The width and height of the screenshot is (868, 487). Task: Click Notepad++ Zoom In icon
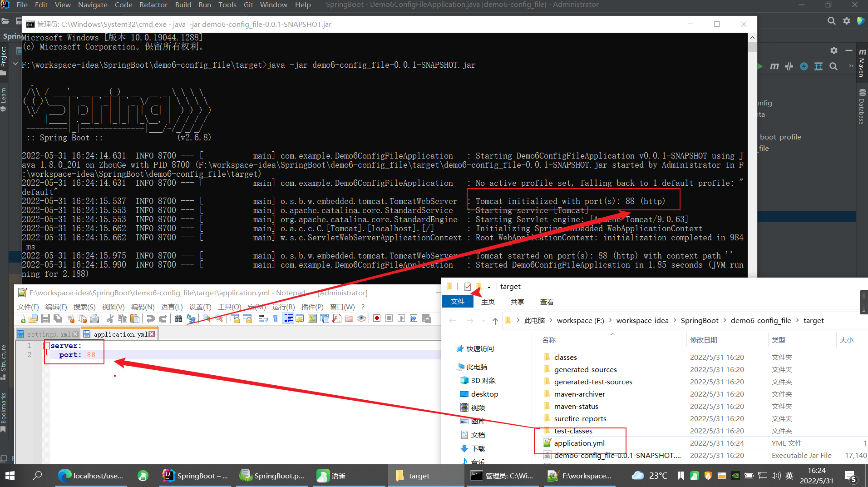tap(207, 318)
